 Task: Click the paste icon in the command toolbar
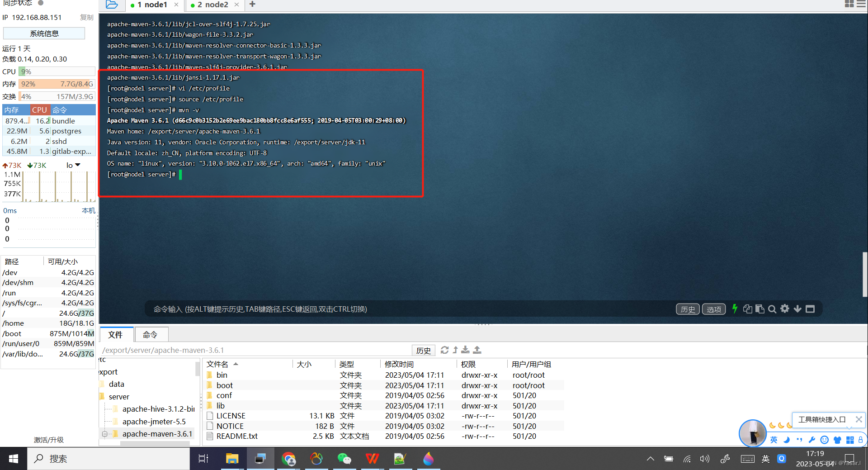[759, 309]
